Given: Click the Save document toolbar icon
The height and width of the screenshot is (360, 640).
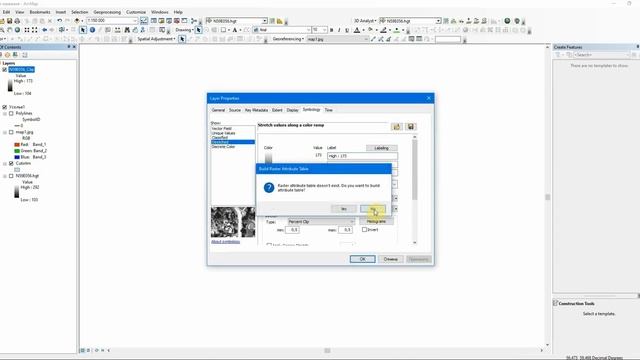Looking at the screenshot, I should (x=9, y=20).
